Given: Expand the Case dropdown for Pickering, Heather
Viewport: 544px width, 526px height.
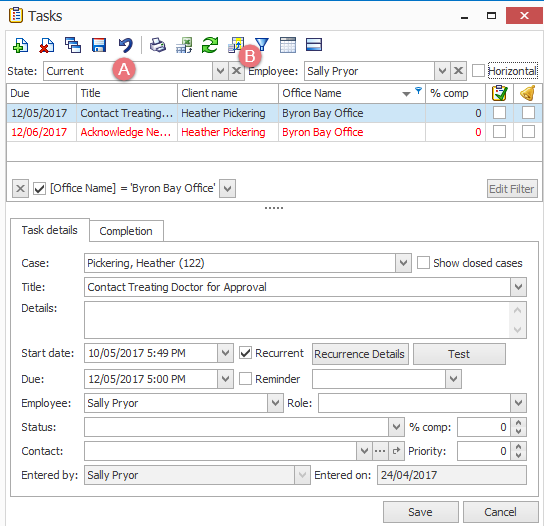Looking at the screenshot, I should tap(403, 263).
